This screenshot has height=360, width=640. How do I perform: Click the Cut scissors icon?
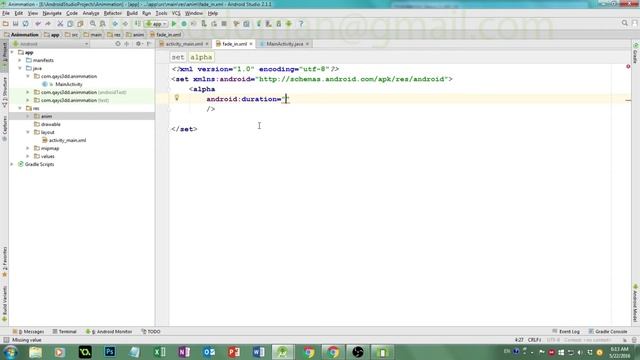pos(60,24)
